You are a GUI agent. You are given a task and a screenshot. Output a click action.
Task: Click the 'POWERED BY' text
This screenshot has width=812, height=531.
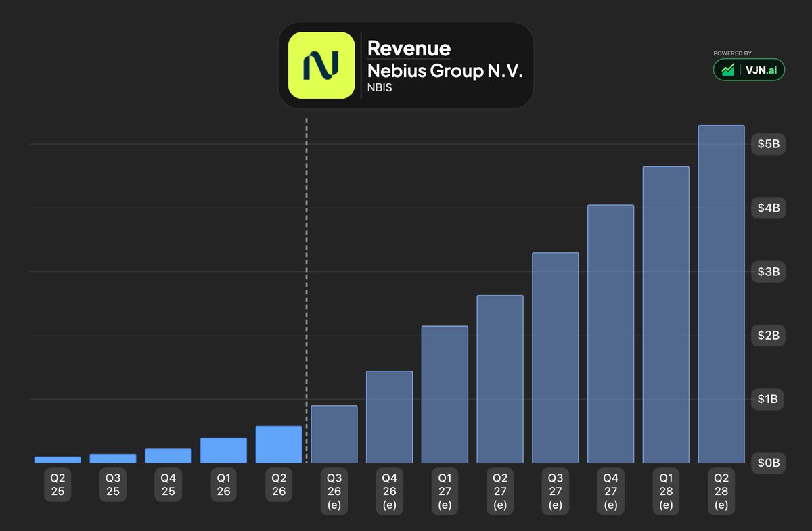732,53
